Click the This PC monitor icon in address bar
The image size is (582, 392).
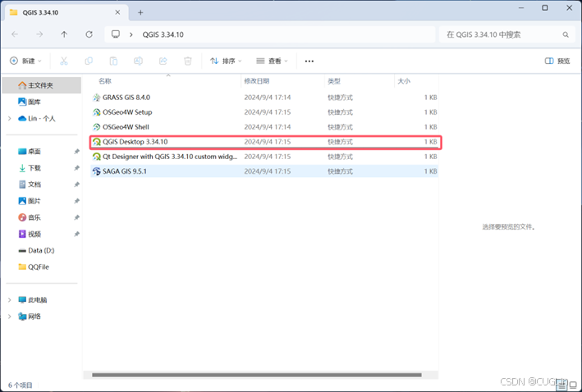click(x=116, y=34)
